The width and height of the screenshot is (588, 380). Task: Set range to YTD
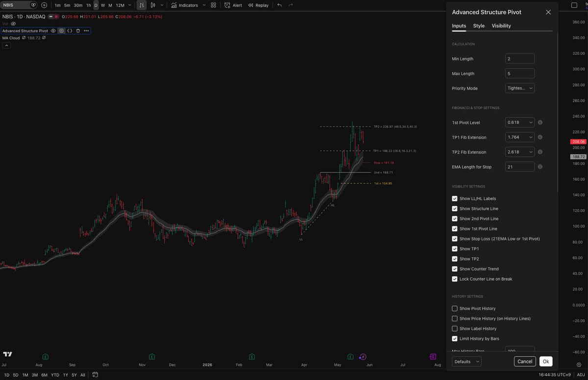click(55, 375)
